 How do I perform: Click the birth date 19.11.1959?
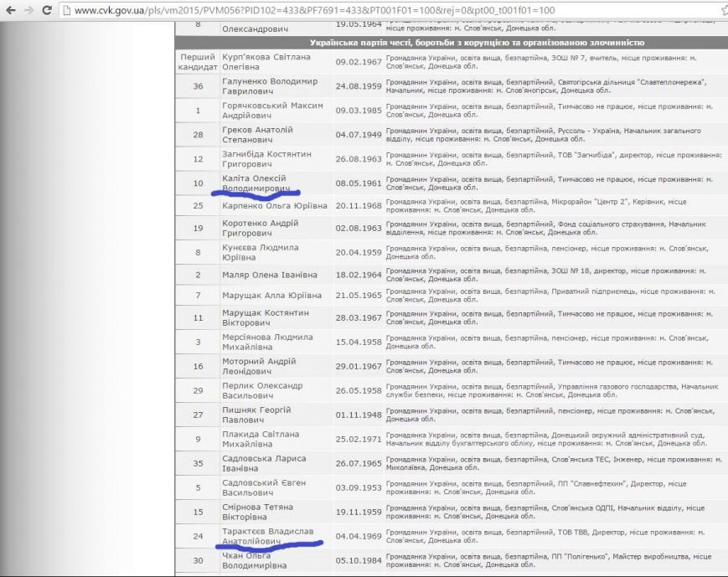click(359, 512)
